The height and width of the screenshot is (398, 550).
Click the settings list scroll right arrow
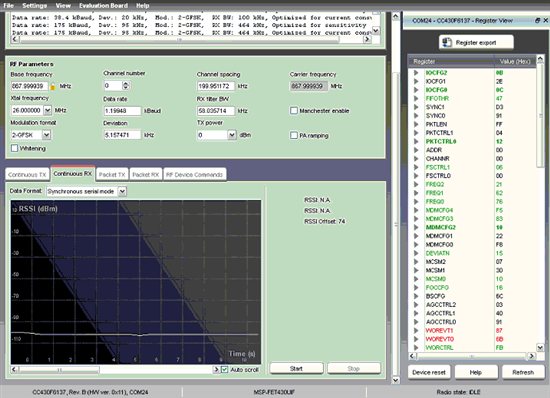[367, 39]
